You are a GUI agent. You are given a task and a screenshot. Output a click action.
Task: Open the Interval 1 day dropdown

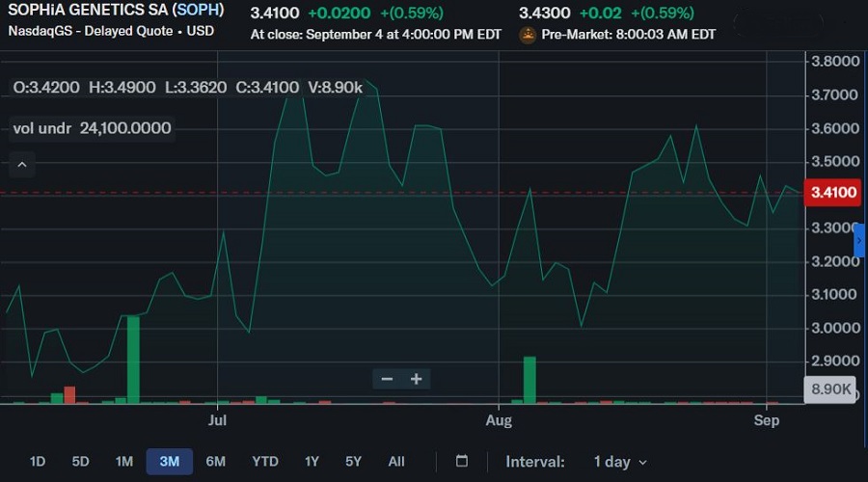[620, 462]
